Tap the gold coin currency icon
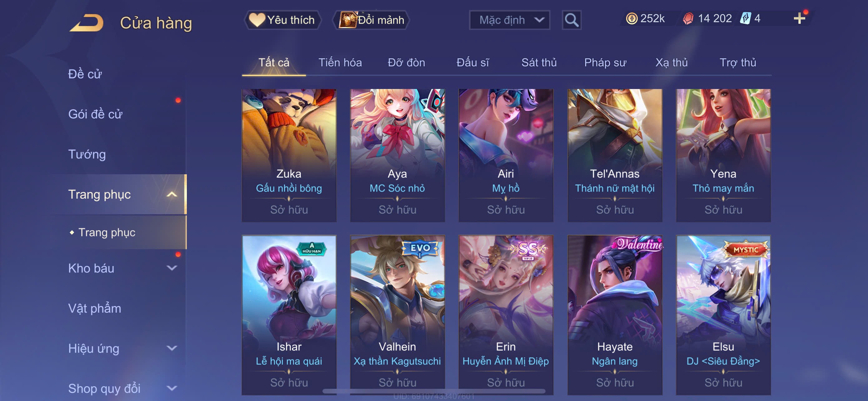The height and width of the screenshot is (401, 868). 631,18
